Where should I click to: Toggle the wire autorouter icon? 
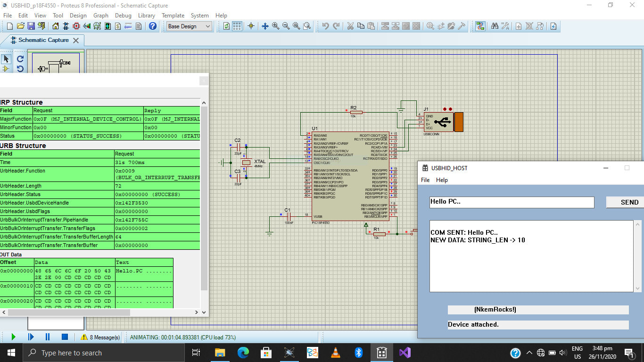click(480, 26)
